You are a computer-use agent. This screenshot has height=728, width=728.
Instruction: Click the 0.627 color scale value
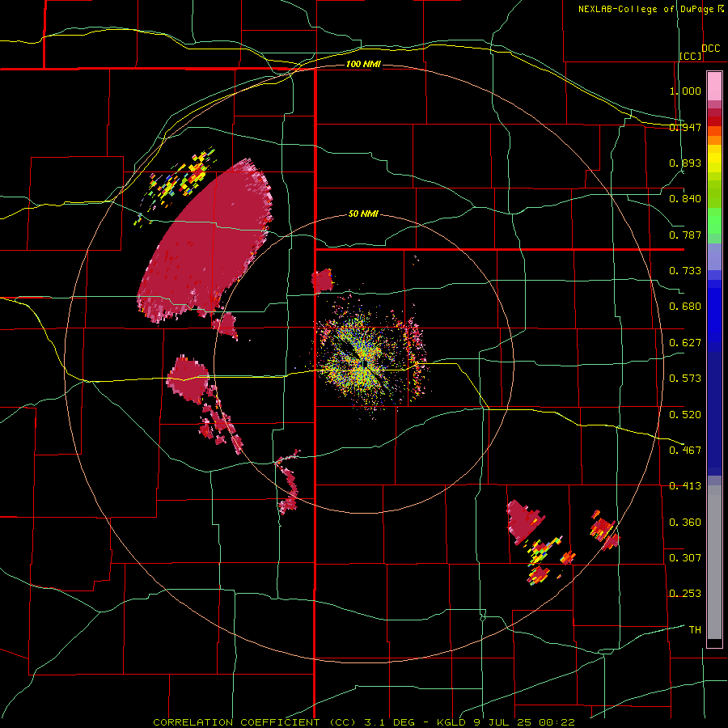(x=685, y=343)
